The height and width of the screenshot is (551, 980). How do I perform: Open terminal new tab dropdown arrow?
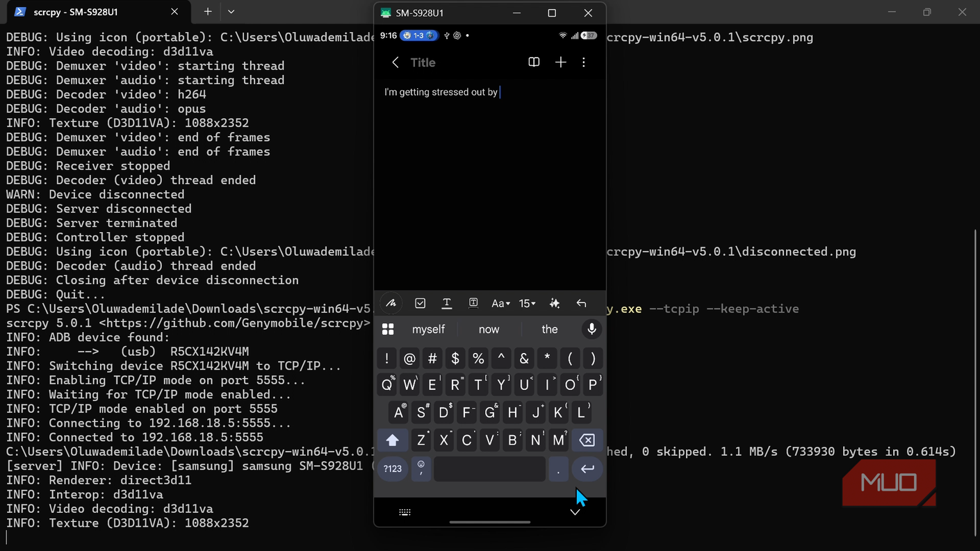pos(231,12)
